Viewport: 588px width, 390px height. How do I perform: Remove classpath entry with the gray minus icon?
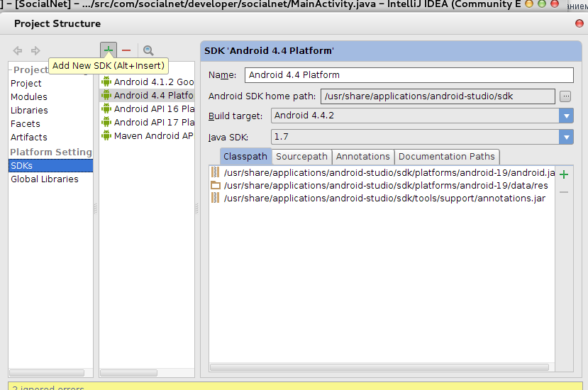(x=564, y=192)
